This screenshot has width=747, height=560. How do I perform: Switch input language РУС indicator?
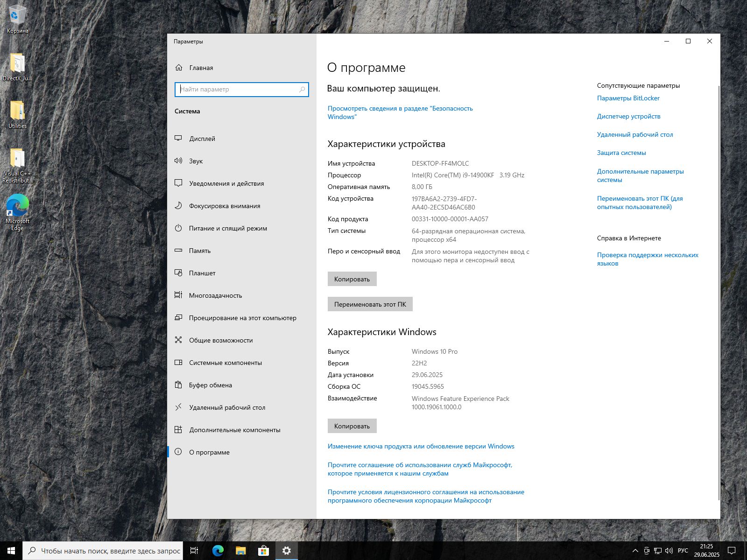click(683, 551)
